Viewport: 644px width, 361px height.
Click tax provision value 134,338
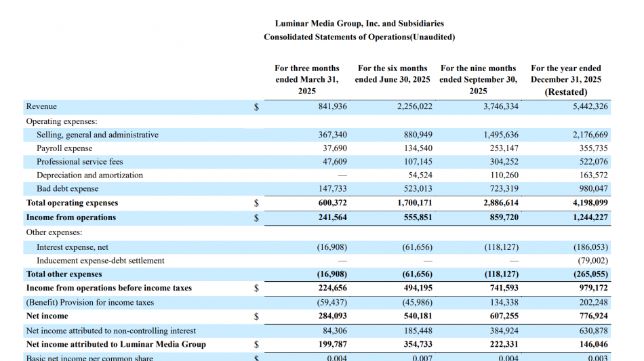504,302
